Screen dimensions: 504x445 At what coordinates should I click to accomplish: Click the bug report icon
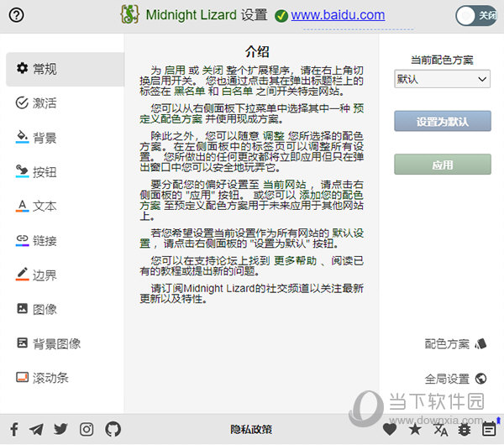[x=465, y=430]
